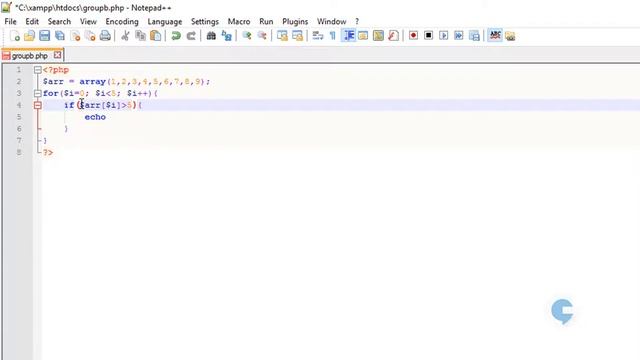Open the Language menu
The height and width of the screenshot is (360, 640).
165,22
